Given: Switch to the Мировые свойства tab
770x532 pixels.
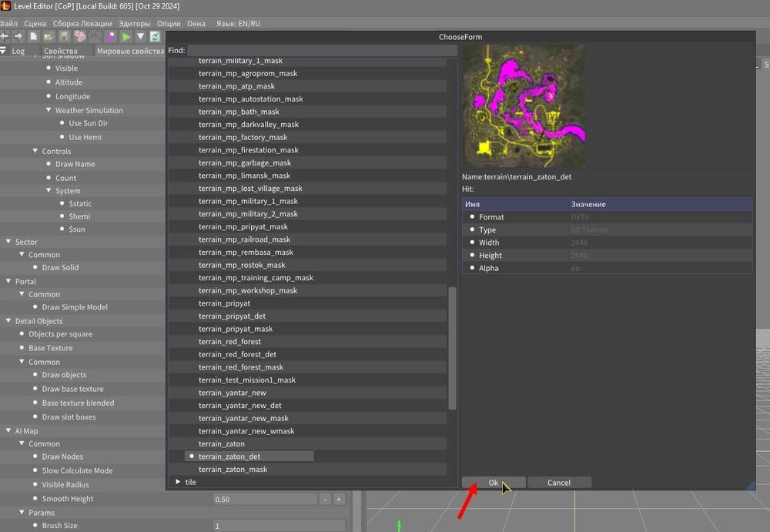Looking at the screenshot, I should pyautogui.click(x=128, y=51).
